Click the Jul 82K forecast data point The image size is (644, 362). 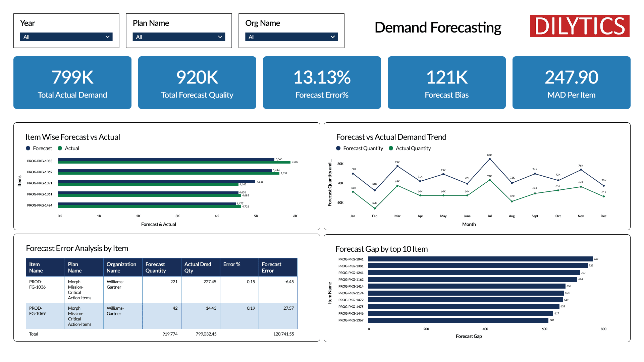coord(490,159)
